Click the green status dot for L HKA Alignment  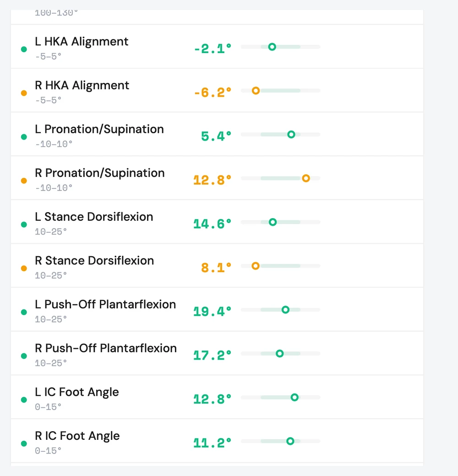pyautogui.click(x=24, y=49)
